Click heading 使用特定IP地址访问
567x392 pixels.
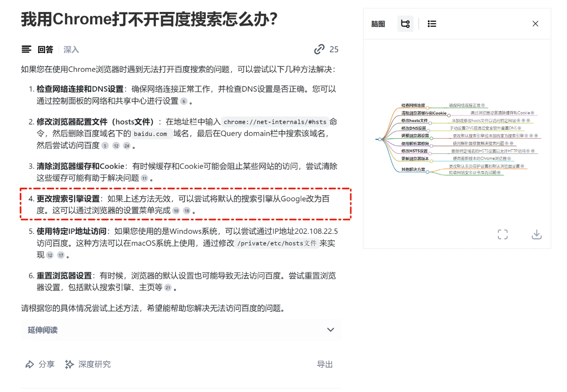point(71,231)
